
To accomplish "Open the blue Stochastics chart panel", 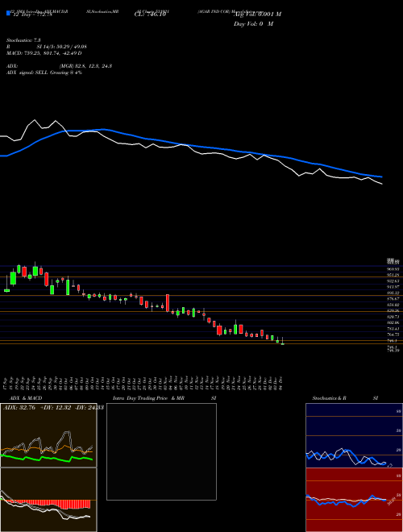I will click(354, 435).
